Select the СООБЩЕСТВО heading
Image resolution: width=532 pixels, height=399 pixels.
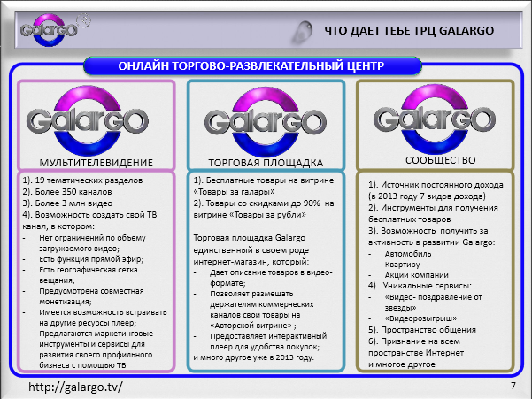click(x=441, y=160)
